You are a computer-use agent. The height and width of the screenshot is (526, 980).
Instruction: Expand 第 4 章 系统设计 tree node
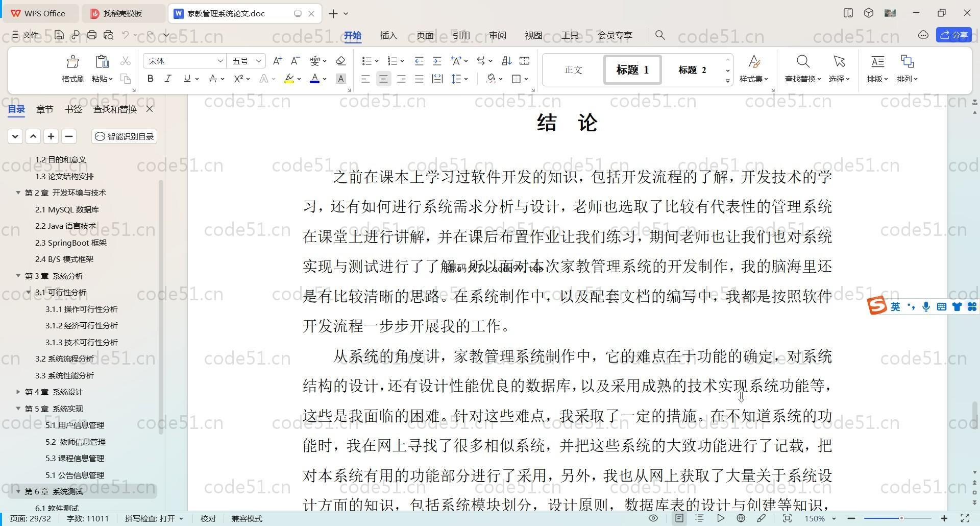[18, 392]
